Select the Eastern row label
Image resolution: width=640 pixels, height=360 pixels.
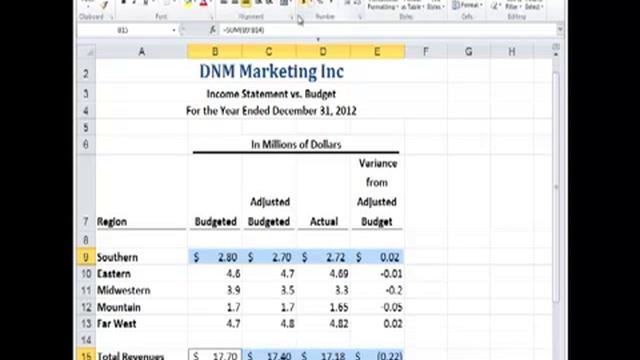tap(114, 273)
